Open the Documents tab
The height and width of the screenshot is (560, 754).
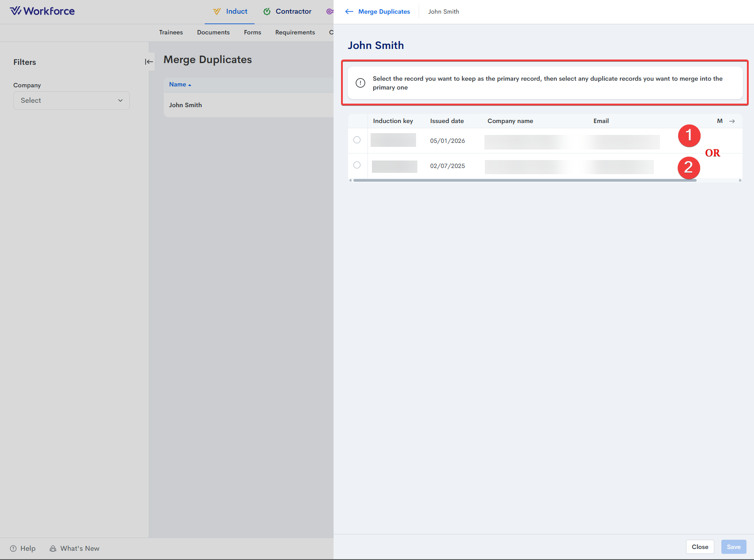(x=213, y=33)
